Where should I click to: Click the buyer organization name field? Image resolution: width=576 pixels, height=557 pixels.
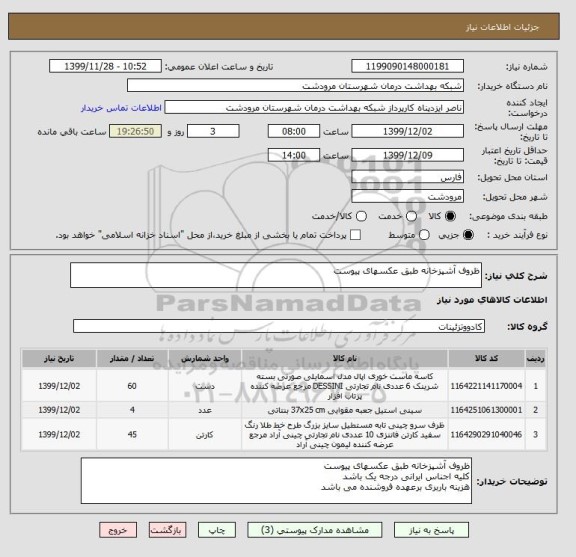pos(295,86)
